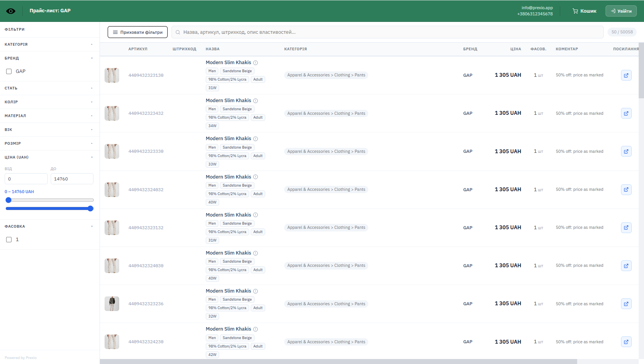The width and height of the screenshot is (644, 364).
Task: Click Приховати фільтри button
Action: (x=138, y=32)
